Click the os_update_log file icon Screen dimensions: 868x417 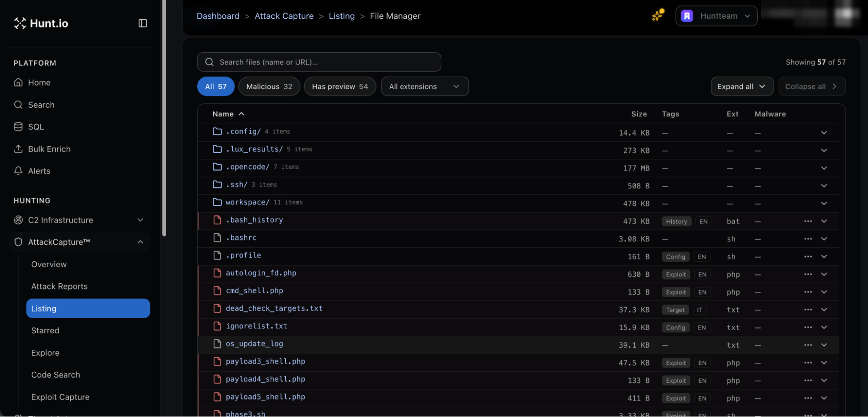click(x=217, y=344)
